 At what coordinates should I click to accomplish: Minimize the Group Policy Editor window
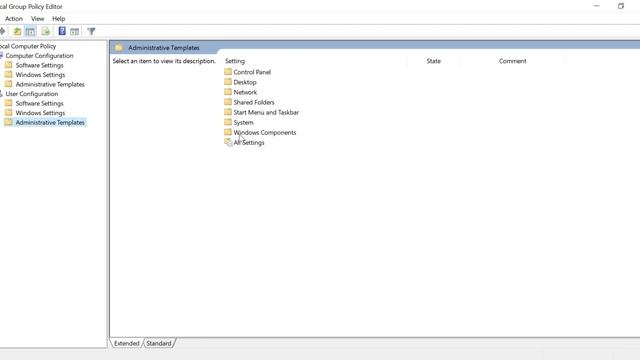597,6
